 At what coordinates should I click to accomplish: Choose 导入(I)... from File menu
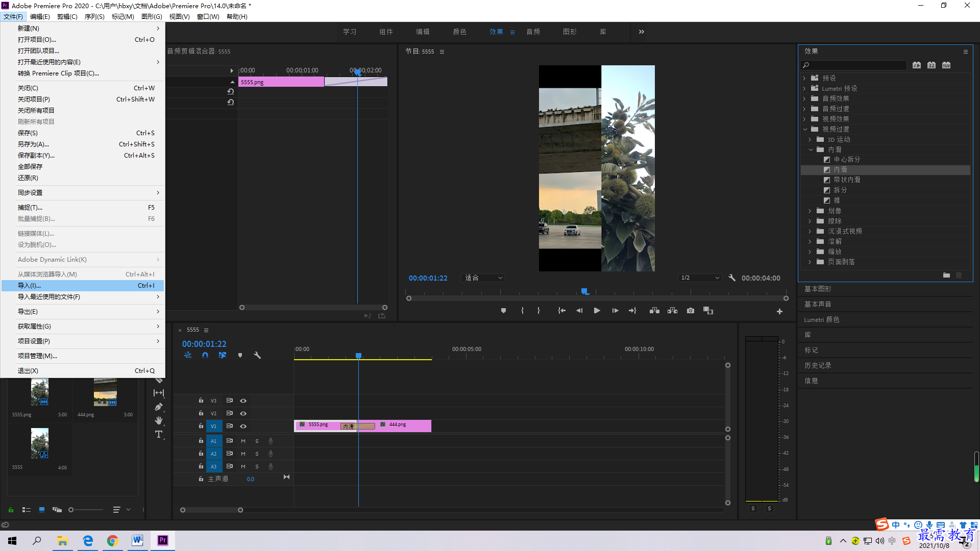click(83, 286)
